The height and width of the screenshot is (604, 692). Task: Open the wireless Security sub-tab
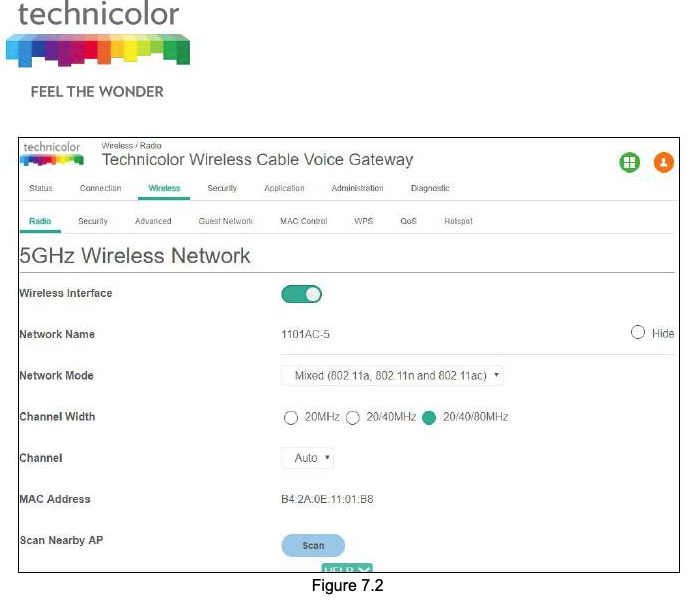pyautogui.click(x=93, y=221)
